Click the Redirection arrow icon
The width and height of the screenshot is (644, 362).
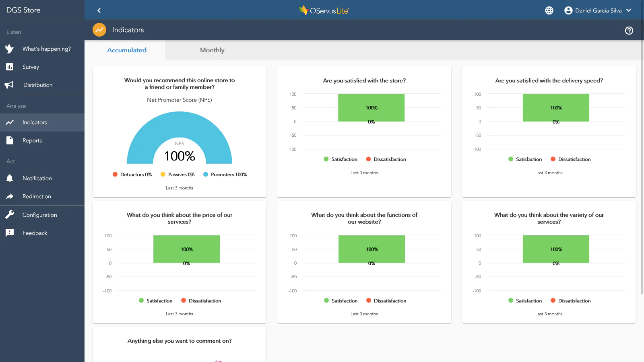[10, 196]
